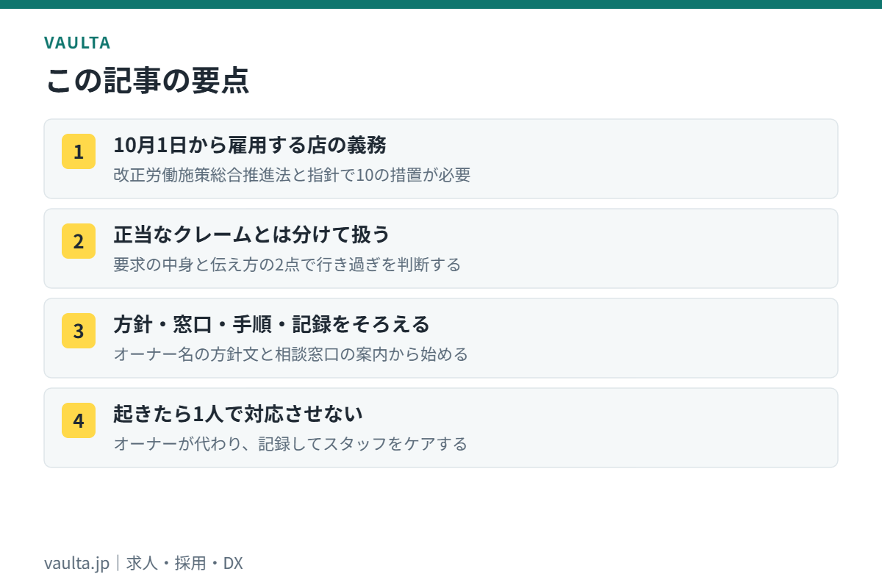
Task: Select heading 正当なクレームとは分けて扱う
Action: 251,234
